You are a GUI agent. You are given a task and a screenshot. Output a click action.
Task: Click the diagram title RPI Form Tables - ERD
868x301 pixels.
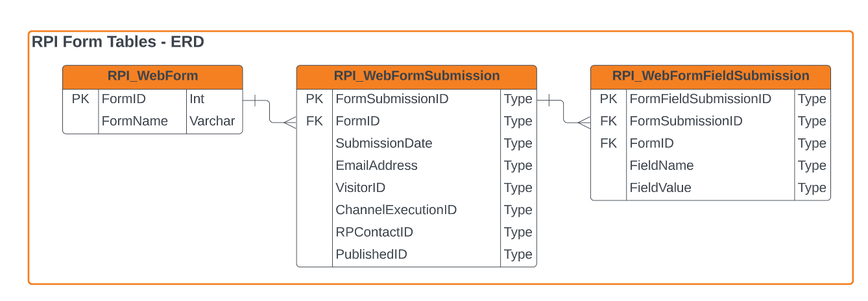(x=118, y=42)
